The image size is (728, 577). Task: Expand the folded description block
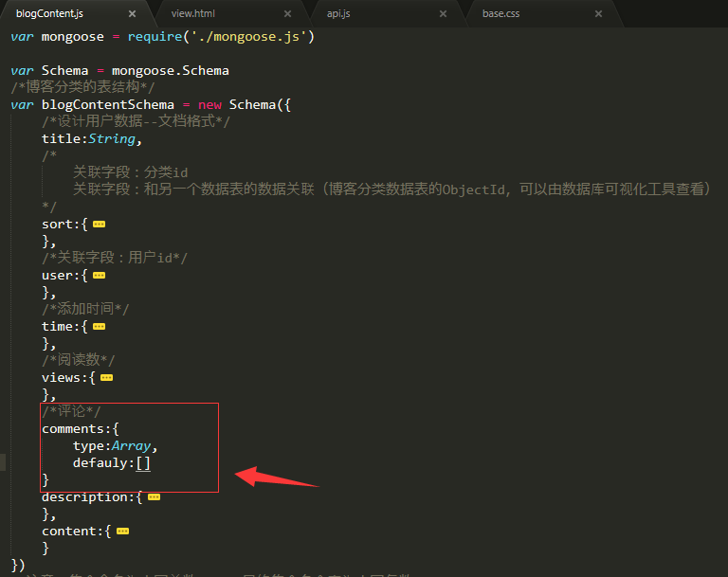pos(154,497)
